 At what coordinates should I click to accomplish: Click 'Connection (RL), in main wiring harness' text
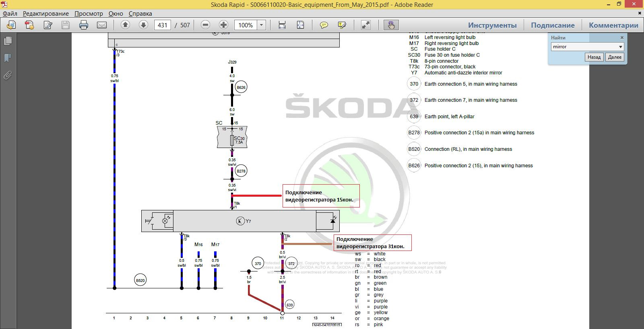[x=468, y=149]
